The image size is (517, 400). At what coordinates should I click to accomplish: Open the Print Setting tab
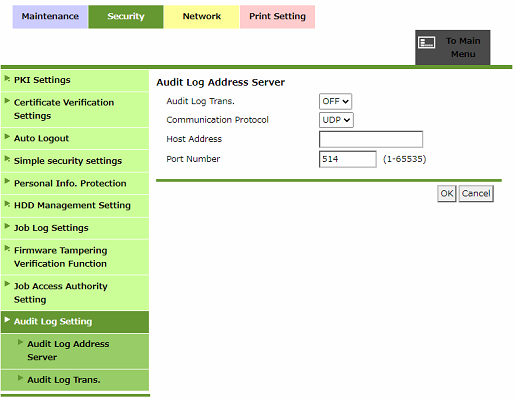coord(277,17)
